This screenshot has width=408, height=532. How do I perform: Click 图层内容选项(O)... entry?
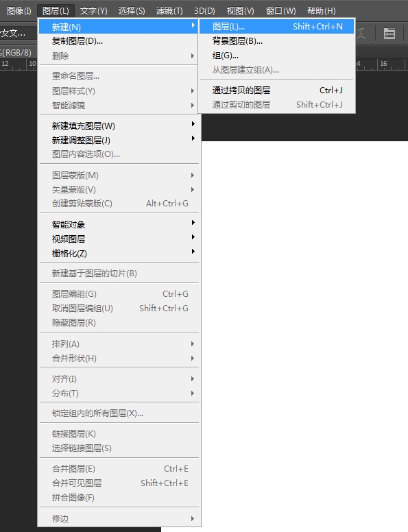point(119,154)
